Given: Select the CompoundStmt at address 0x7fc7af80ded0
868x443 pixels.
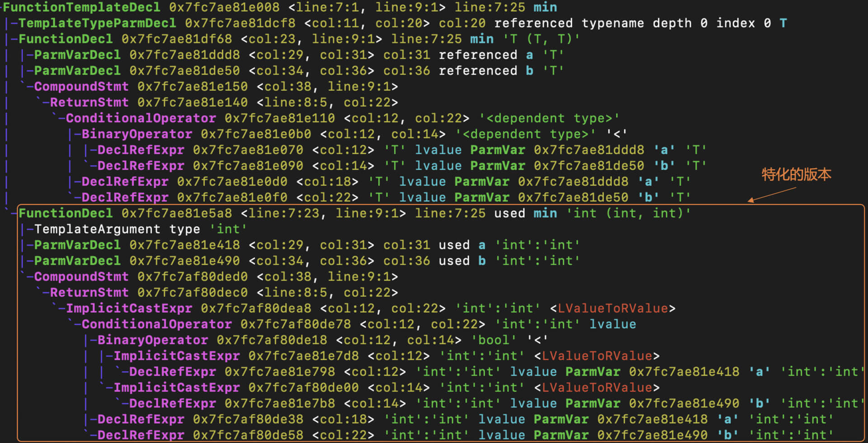Looking at the screenshot, I should tap(81, 276).
